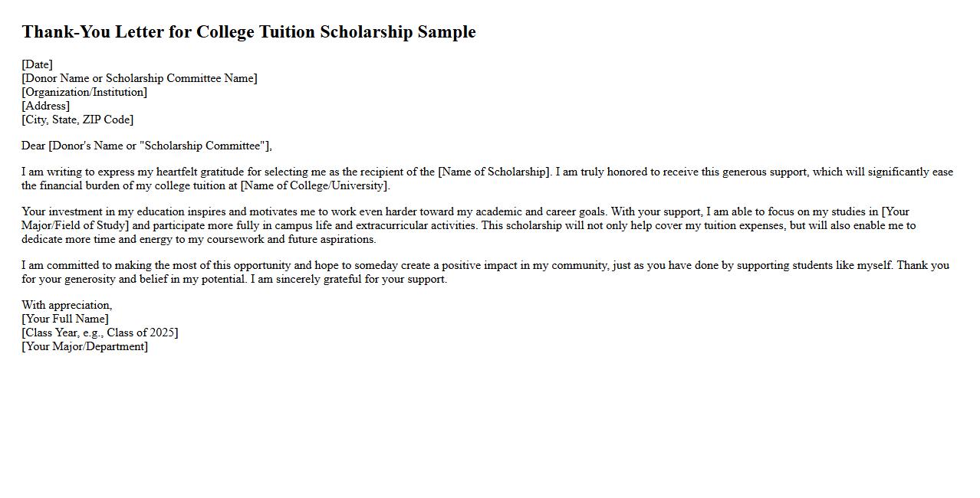Screen dimensions: 980x498
Task: Click the [Name of College/University] placeholder
Action: [314, 185]
